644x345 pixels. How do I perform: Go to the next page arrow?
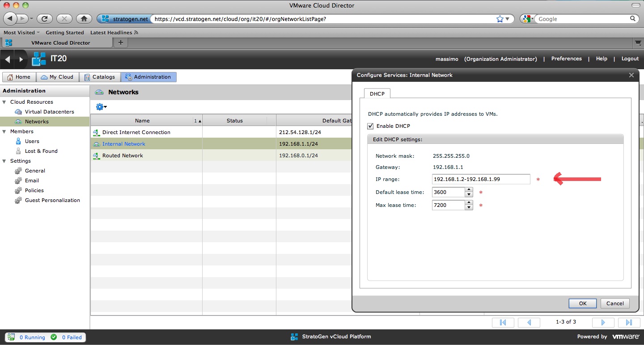[x=603, y=322]
